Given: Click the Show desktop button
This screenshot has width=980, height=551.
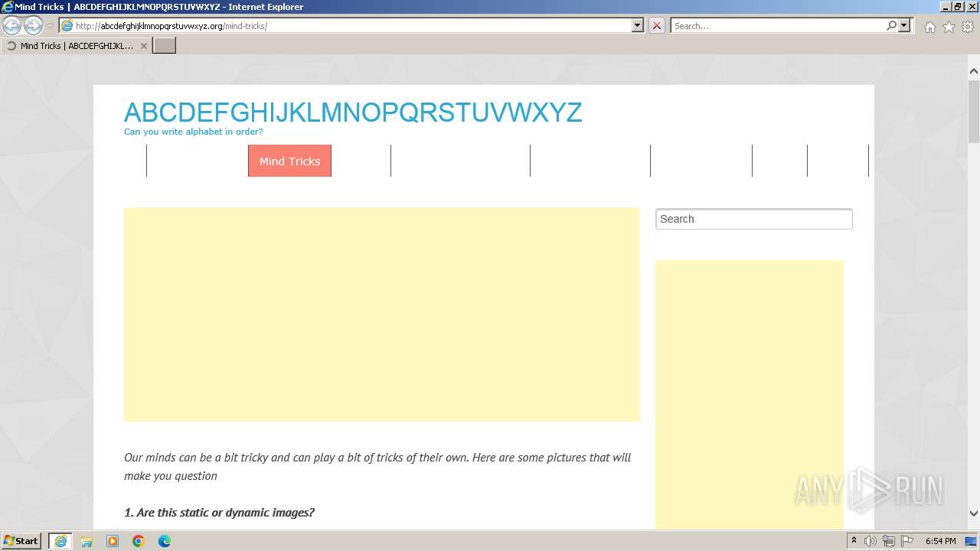Looking at the screenshot, I should pyautogui.click(x=972, y=541).
